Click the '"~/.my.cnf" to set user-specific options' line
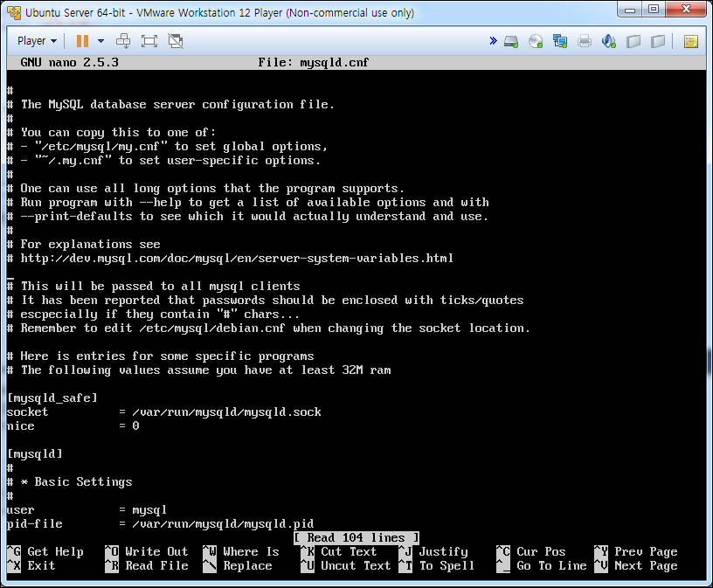 (163, 161)
